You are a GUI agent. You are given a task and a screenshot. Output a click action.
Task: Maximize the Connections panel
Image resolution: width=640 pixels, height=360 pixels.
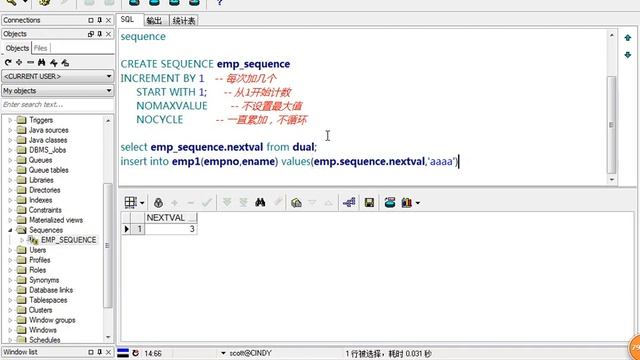91,20
